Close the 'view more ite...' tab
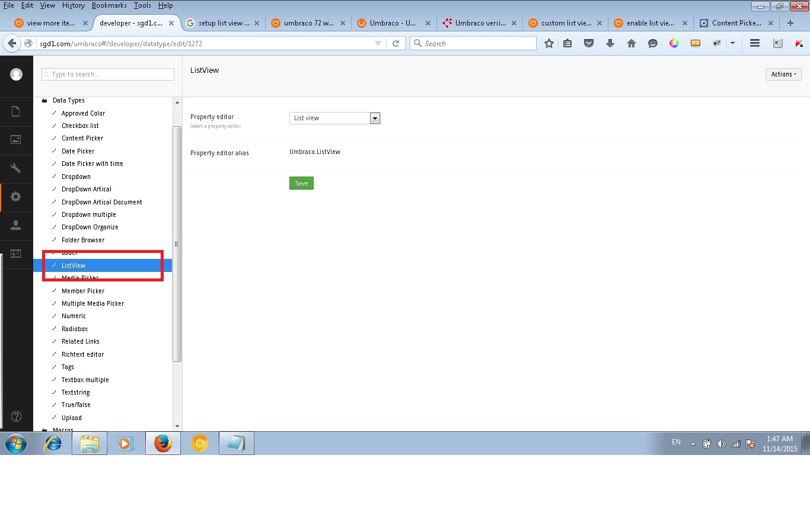The width and height of the screenshot is (810, 532). point(85,23)
